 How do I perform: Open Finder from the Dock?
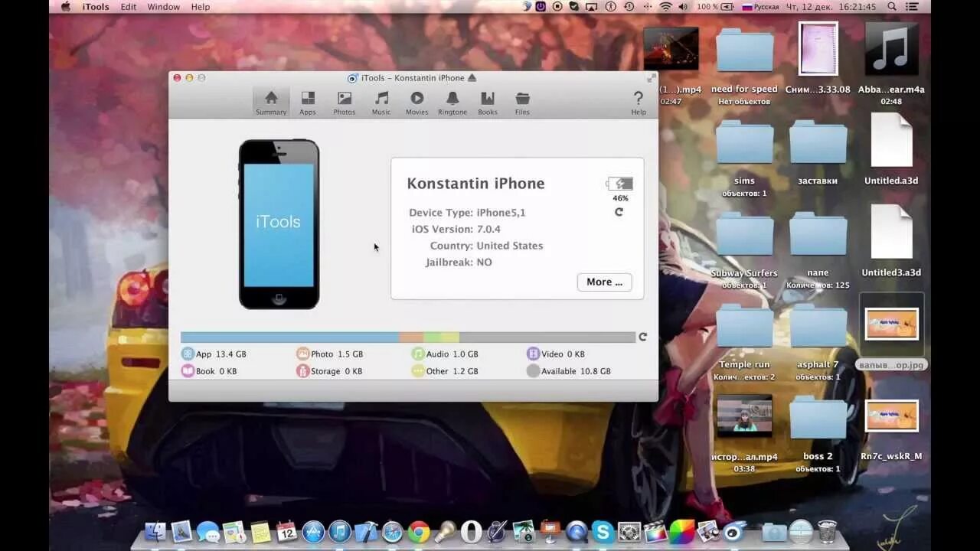155,531
